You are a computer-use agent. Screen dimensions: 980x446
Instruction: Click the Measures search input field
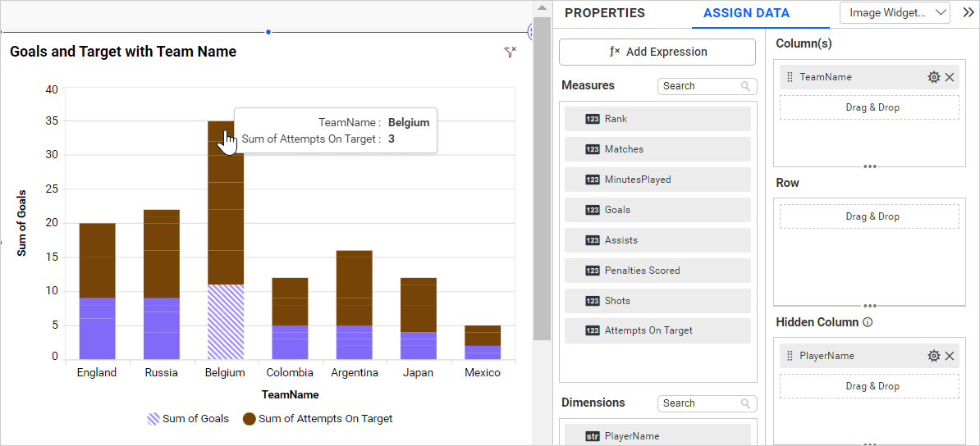pos(698,86)
